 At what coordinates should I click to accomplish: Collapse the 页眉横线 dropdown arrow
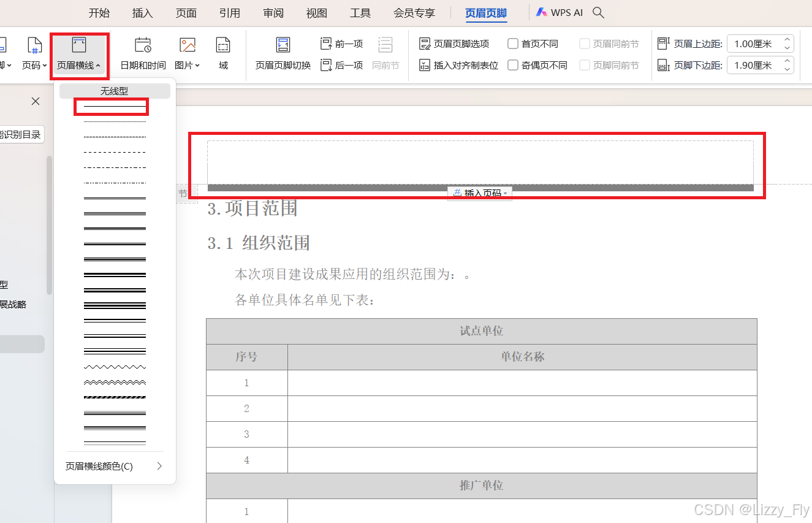point(98,66)
